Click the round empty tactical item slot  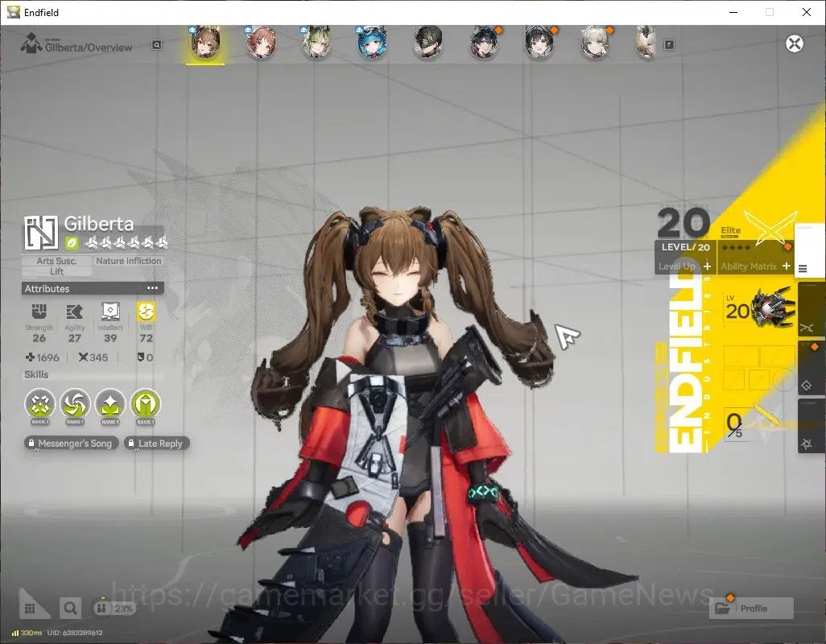point(783,379)
